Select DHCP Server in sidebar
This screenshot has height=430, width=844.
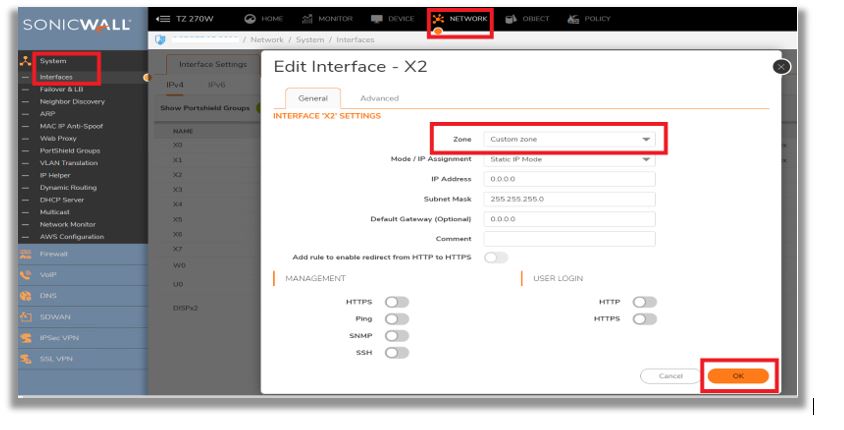(x=62, y=200)
